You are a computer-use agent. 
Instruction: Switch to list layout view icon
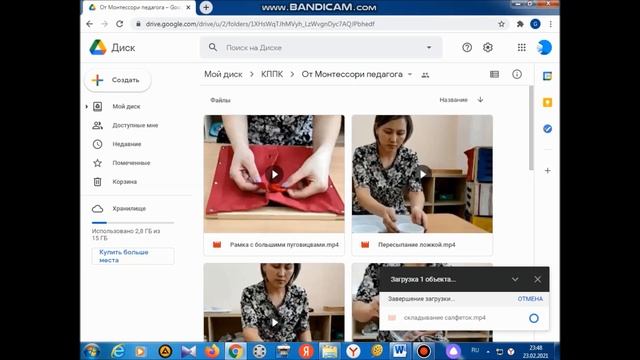click(x=494, y=74)
